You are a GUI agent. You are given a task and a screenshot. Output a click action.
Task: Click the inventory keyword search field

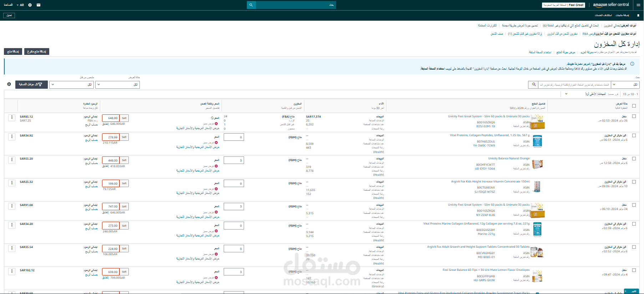pyautogui.click(x=575, y=84)
